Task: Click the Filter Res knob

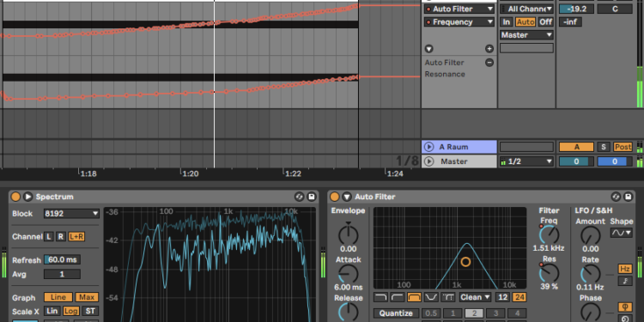Action: [549, 273]
